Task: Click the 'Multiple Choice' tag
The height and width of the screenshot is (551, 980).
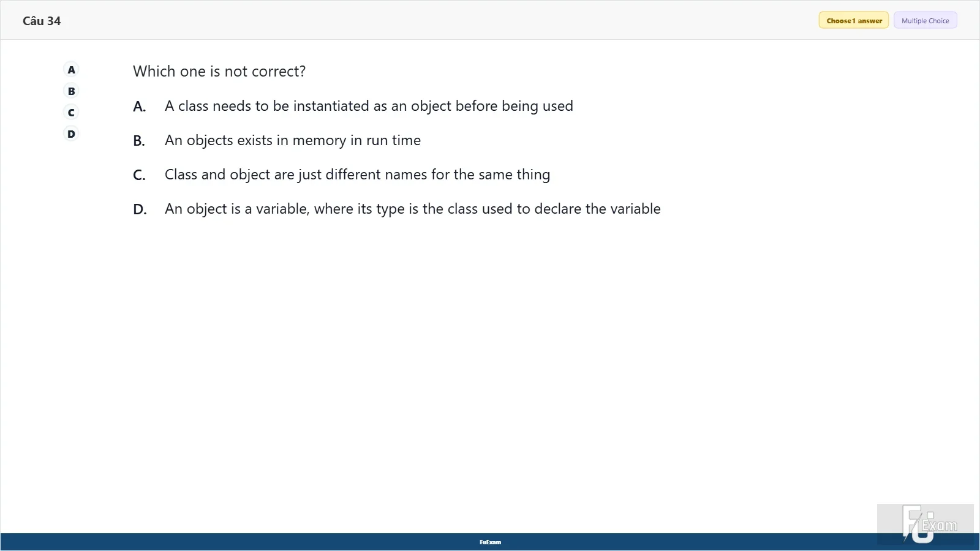Action: point(925,21)
